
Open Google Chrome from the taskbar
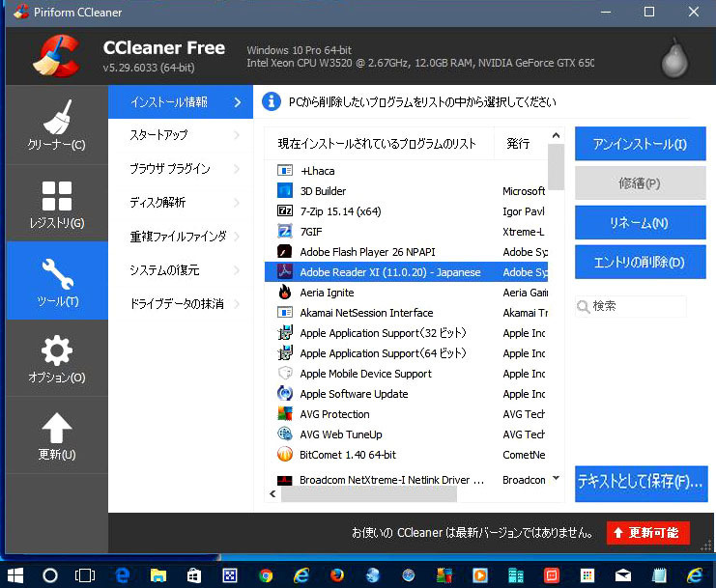pyautogui.click(x=266, y=575)
